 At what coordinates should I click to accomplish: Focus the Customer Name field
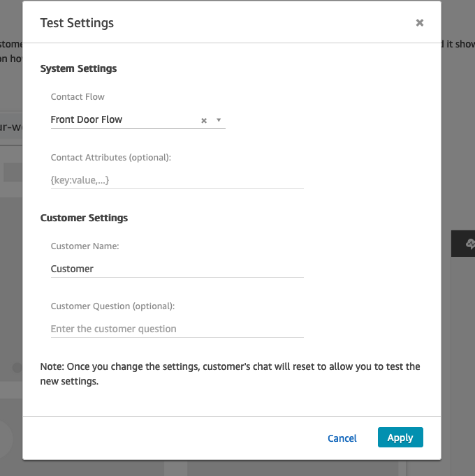177,269
